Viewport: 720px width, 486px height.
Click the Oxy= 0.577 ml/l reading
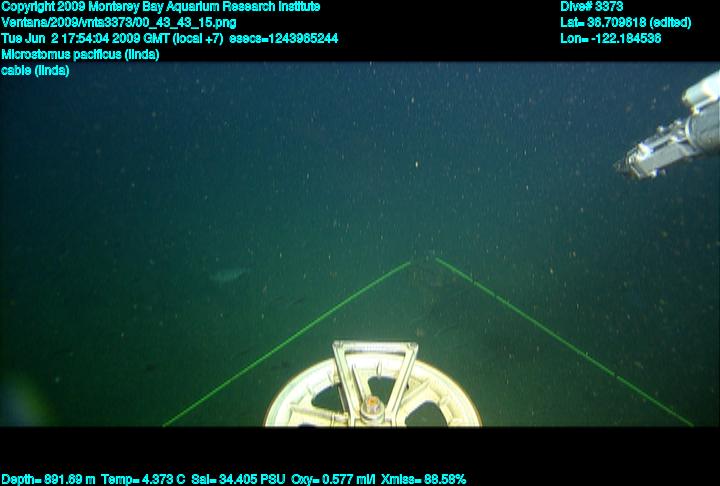(x=333, y=480)
